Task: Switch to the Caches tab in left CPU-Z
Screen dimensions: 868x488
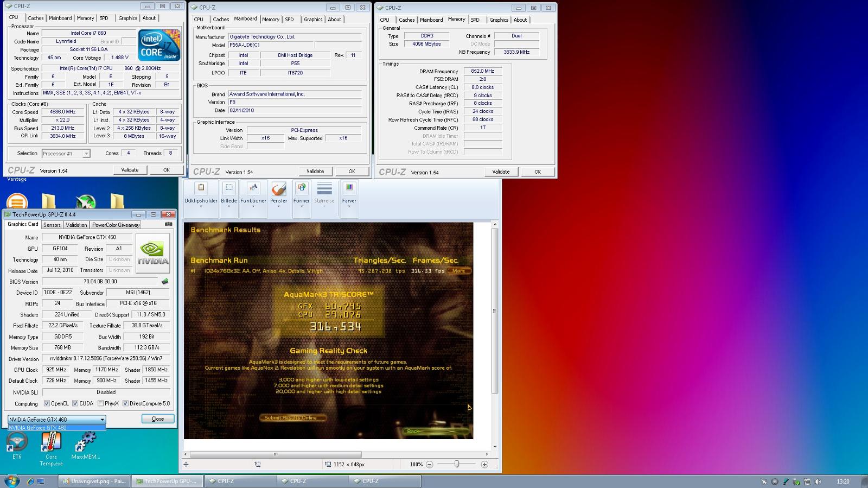Action: (36, 18)
